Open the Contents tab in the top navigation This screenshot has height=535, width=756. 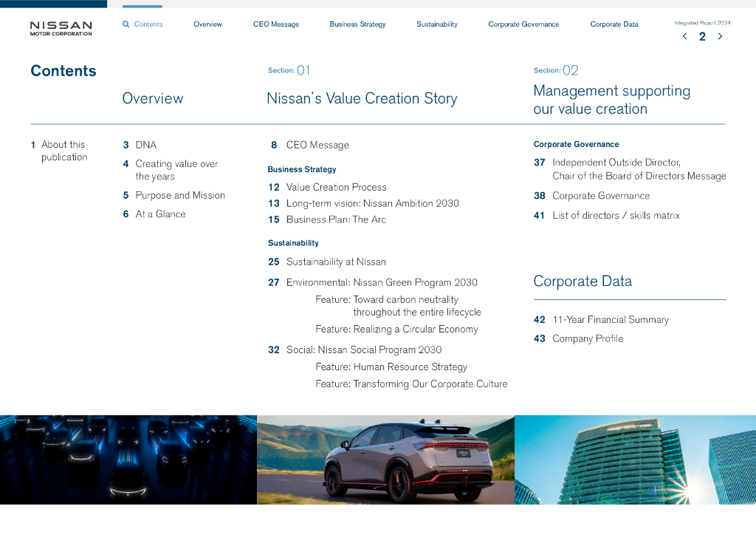pyautogui.click(x=148, y=24)
